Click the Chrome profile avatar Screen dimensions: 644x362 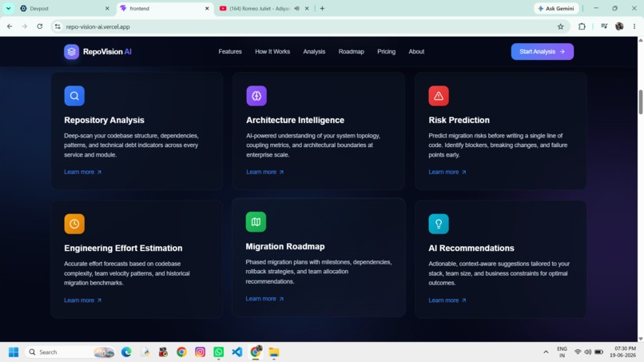619,26
